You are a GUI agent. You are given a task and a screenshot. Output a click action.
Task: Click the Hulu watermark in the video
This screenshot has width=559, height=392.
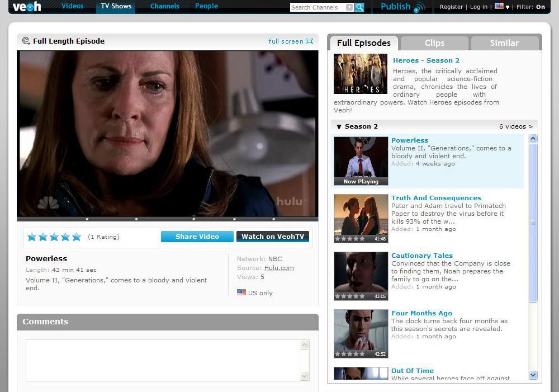[292, 201]
